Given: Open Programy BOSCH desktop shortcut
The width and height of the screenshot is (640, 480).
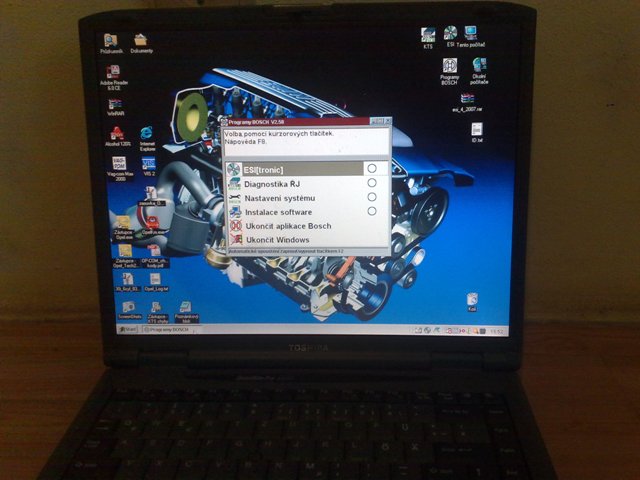Looking at the screenshot, I should (449, 66).
